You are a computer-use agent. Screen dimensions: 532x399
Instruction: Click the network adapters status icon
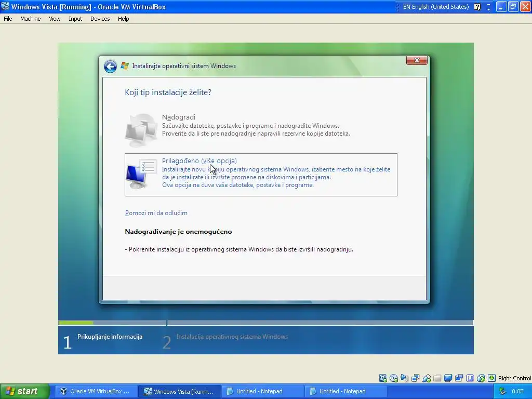point(415,378)
